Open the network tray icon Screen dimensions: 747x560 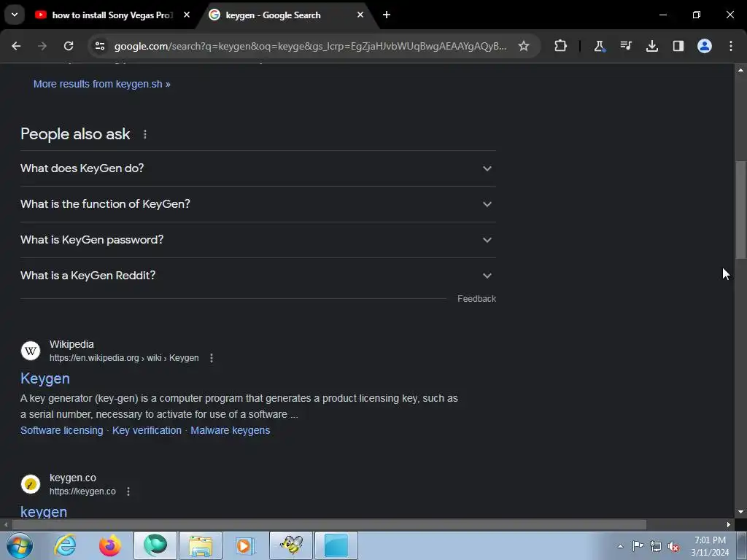pyautogui.click(x=656, y=546)
